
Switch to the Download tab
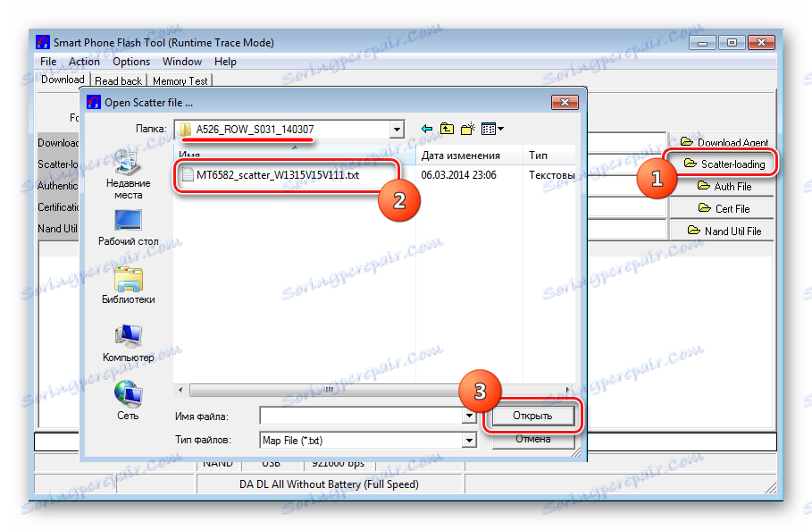click(x=63, y=80)
